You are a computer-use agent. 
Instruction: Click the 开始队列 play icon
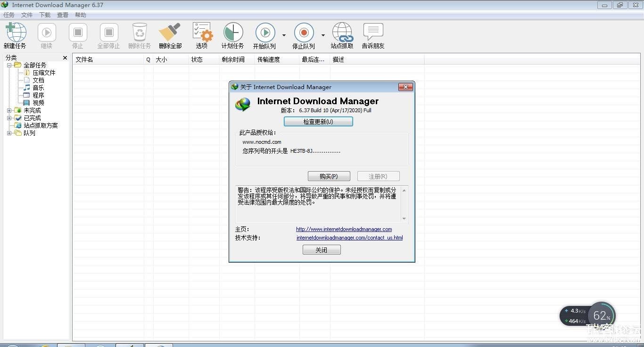tap(265, 33)
